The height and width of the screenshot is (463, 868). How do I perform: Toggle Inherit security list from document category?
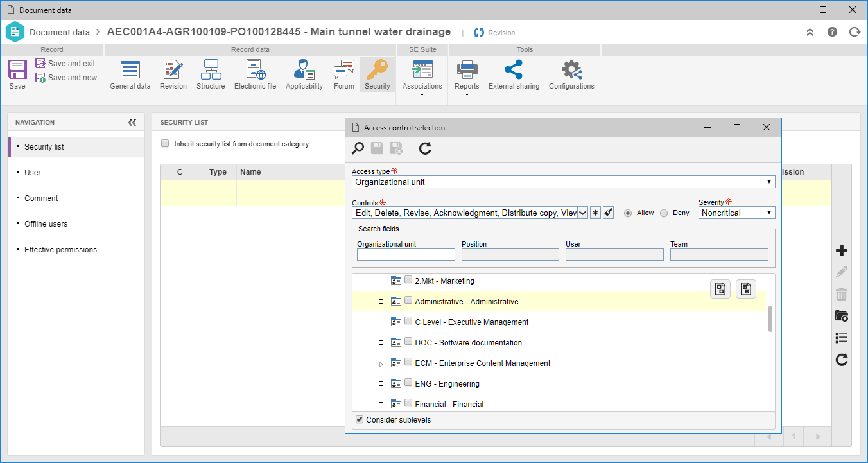tap(166, 144)
